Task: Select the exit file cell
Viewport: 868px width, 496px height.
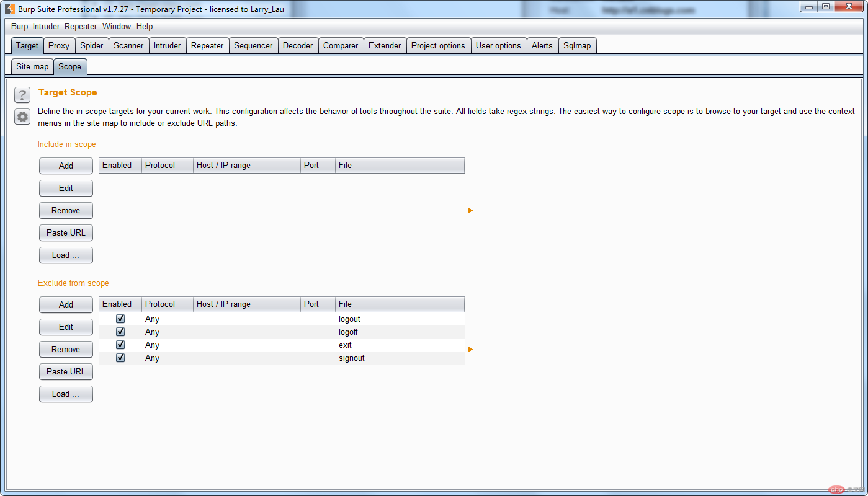Action: [400, 345]
